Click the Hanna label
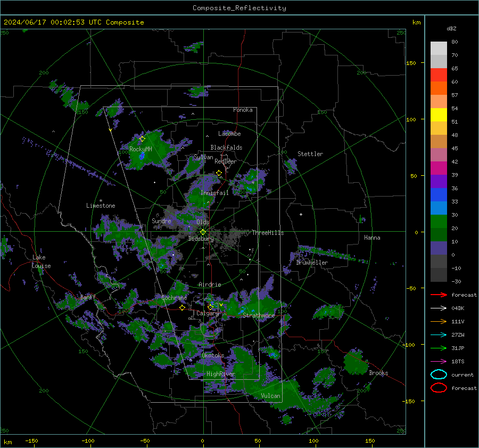The height and width of the screenshot is (448, 479). click(372, 238)
